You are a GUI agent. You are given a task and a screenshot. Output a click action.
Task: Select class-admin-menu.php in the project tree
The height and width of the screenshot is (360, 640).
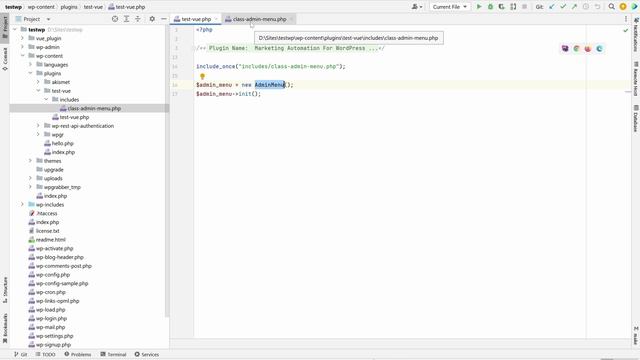89,109
